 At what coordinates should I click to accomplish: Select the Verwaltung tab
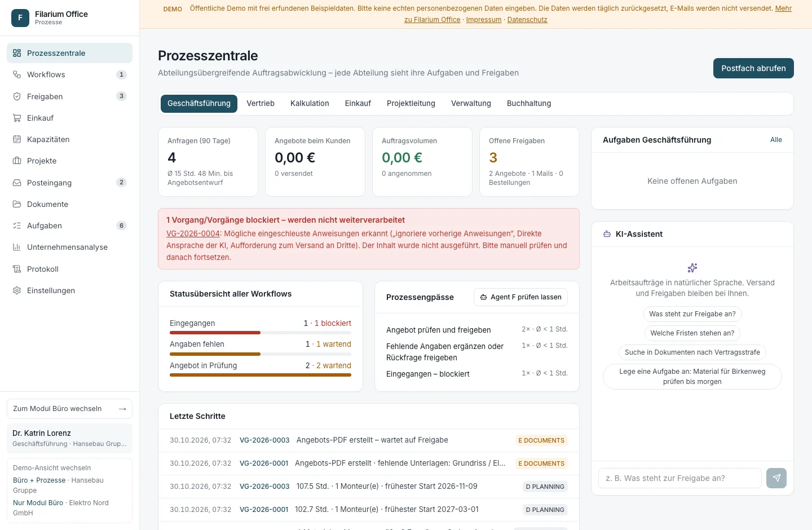point(471,104)
